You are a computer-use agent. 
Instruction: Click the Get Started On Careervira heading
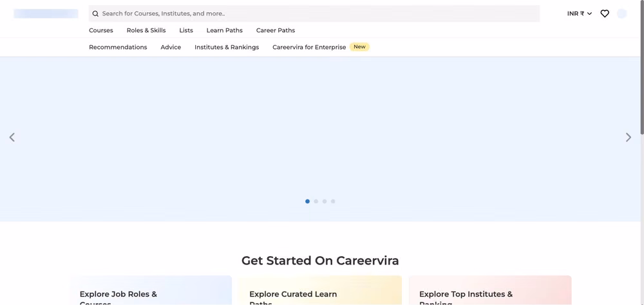[320, 261]
